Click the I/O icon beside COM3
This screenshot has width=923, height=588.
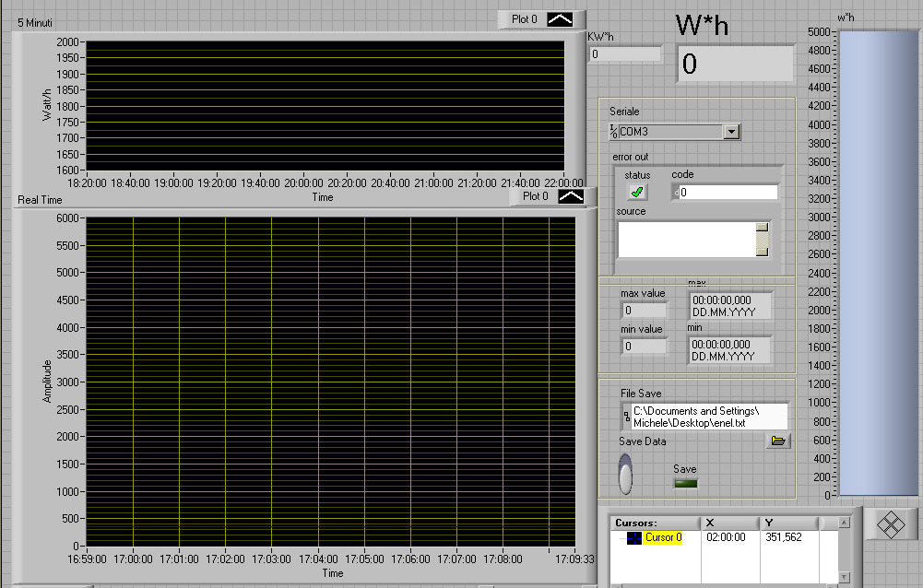pyautogui.click(x=614, y=132)
